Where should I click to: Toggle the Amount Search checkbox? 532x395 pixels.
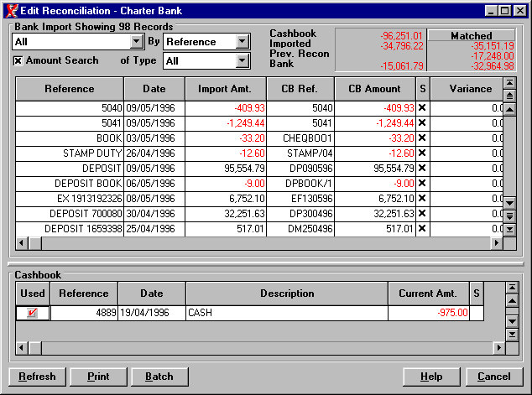point(18,60)
